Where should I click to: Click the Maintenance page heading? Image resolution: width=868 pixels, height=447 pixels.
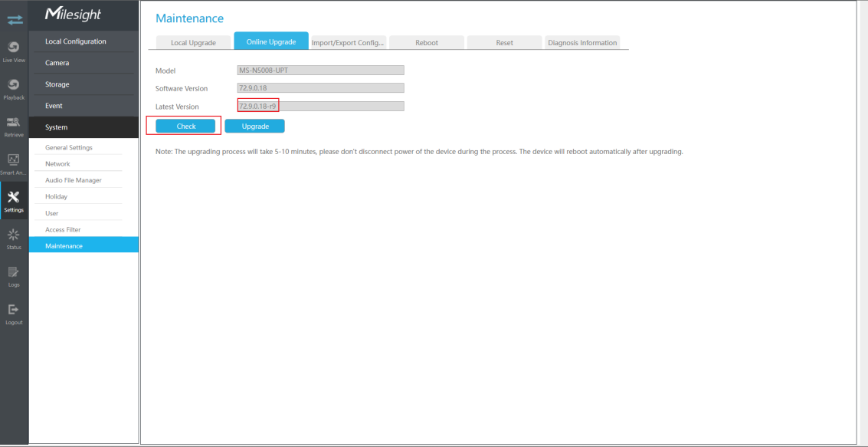[x=189, y=18]
